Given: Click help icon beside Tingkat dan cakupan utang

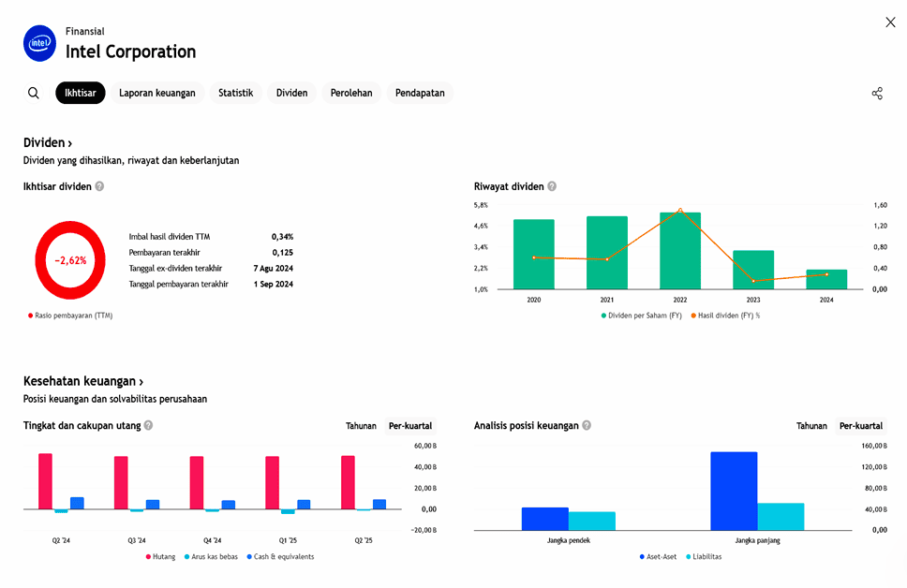Looking at the screenshot, I should click(x=148, y=425).
